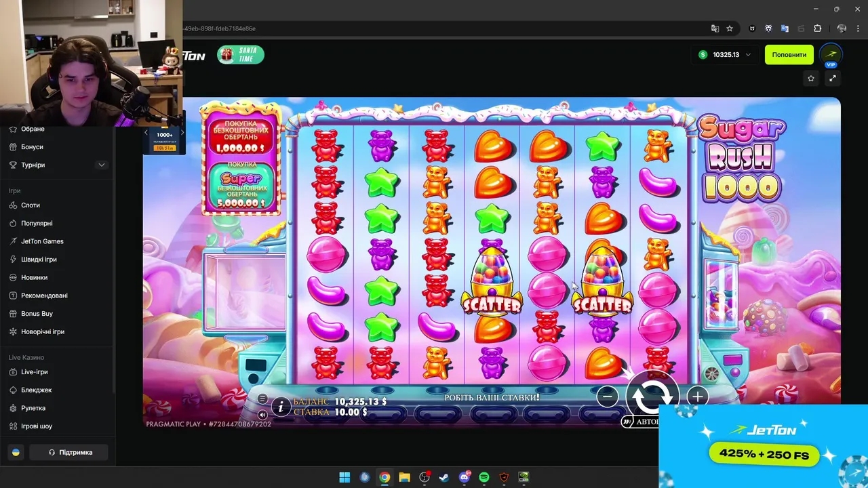This screenshot has height=488, width=868.
Task: Click the green dollar currency icon
Action: click(703, 55)
